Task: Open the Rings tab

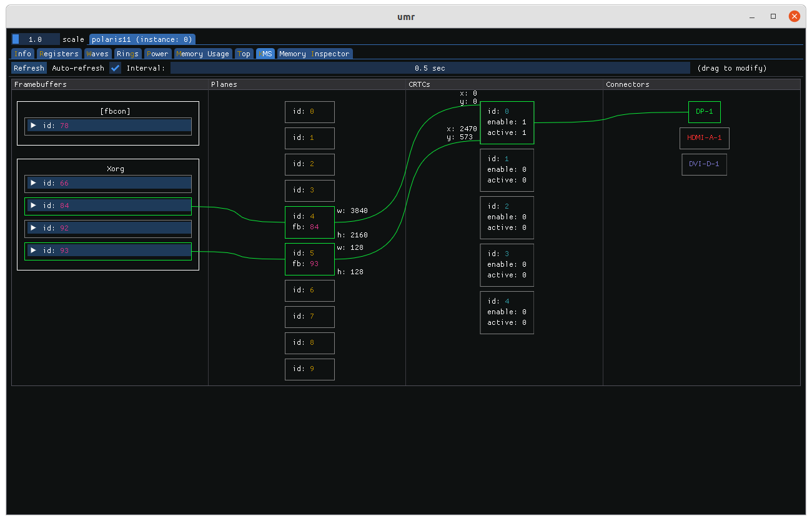Action: tap(128, 54)
